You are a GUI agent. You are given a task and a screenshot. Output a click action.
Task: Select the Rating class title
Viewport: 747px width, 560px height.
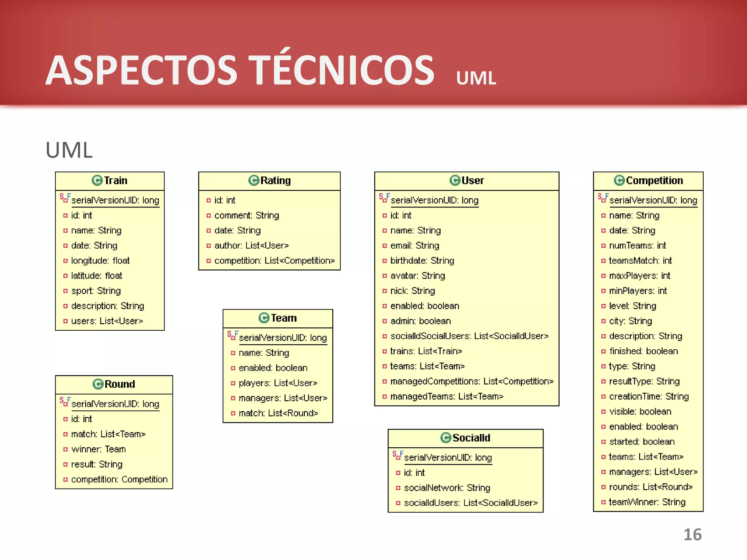(x=275, y=180)
